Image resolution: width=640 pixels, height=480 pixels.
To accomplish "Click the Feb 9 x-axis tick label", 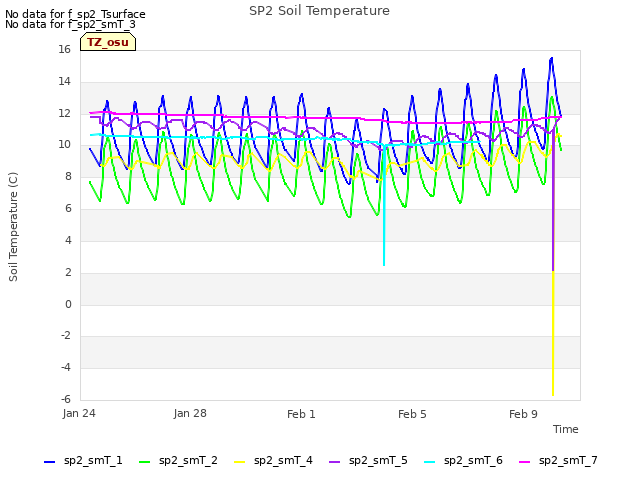I will click(x=523, y=414).
